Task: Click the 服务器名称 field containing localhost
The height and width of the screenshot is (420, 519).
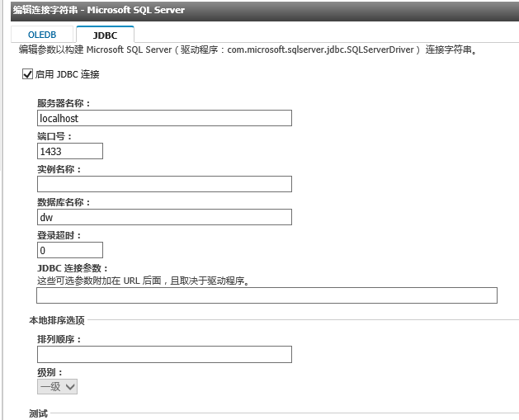Action: click(x=164, y=118)
